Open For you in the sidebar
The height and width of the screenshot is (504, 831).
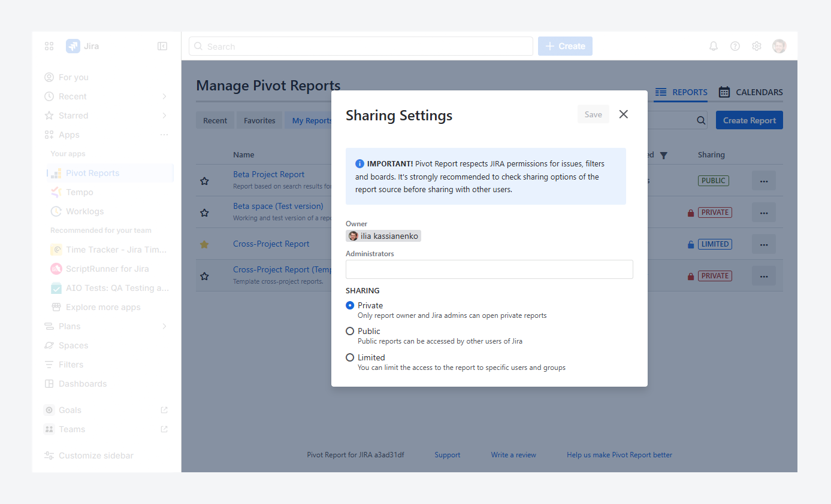click(x=73, y=77)
